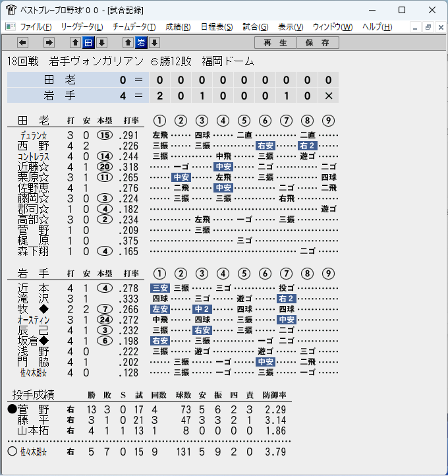
Task: Click highlighted 中2 result for 牧
Action: (202, 309)
